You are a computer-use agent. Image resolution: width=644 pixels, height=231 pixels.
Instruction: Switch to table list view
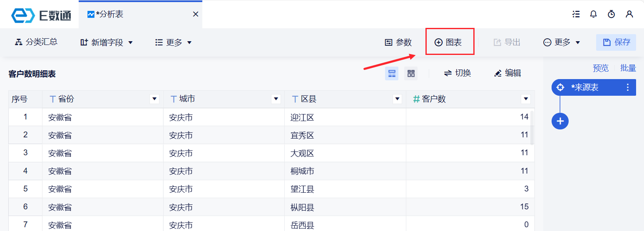pyautogui.click(x=392, y=74)
